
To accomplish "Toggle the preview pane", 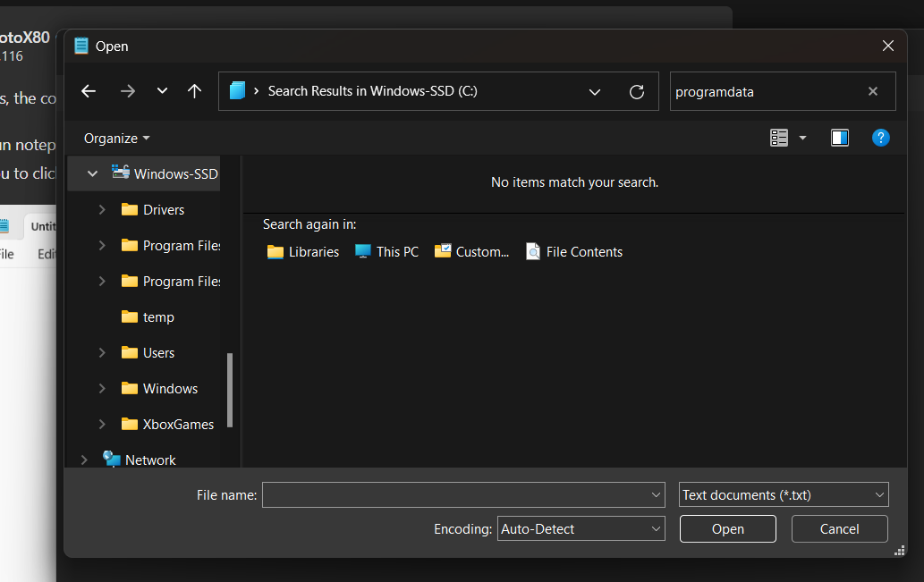I will coord(840,138).
